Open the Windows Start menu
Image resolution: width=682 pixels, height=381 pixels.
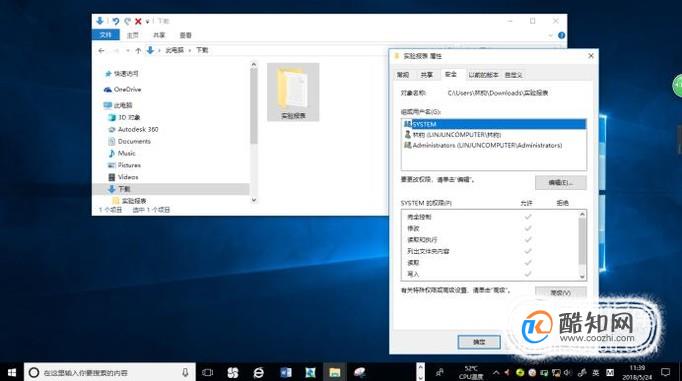(x=12, y=372)
